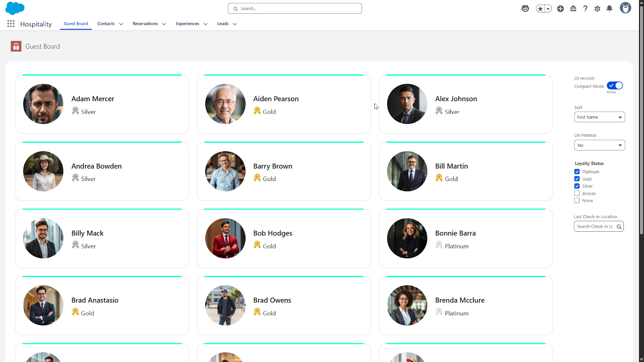Uncheck the Platinum loyalty status checkbox
The width and height of the screenshot is (644, 362).
point(577,172)
